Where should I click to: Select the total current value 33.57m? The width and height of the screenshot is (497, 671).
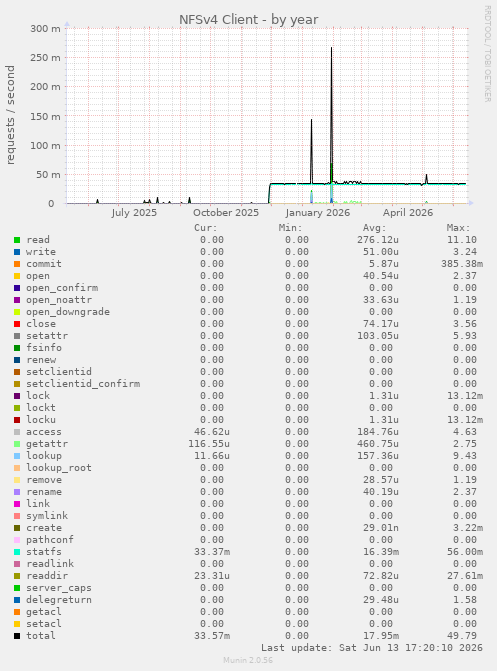coord(212,636)
